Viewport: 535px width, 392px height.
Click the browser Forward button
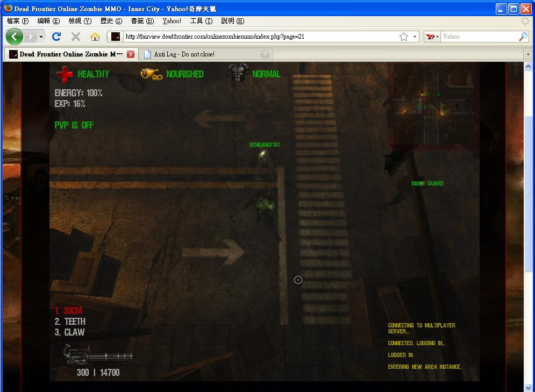click(31, 37)
